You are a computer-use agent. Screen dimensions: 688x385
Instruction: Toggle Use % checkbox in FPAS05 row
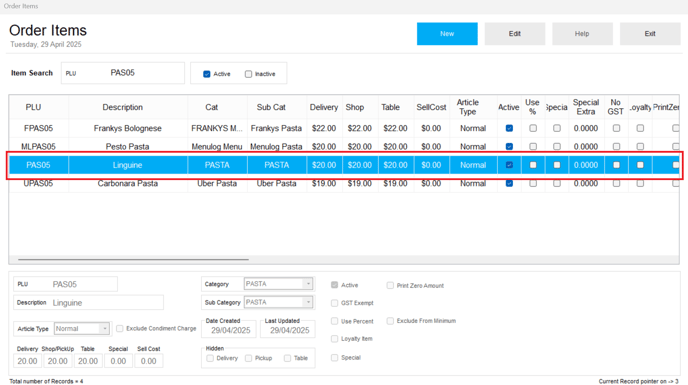(x=533, y=128)
